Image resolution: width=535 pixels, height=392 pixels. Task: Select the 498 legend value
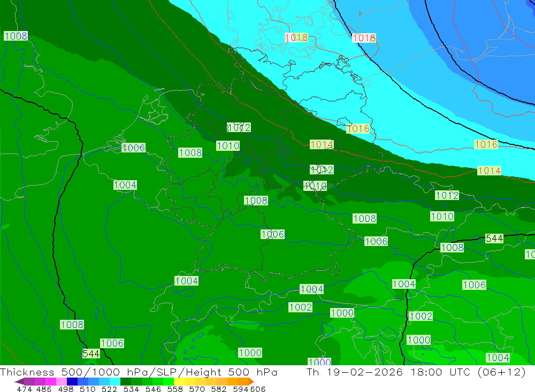pos(65,389)
